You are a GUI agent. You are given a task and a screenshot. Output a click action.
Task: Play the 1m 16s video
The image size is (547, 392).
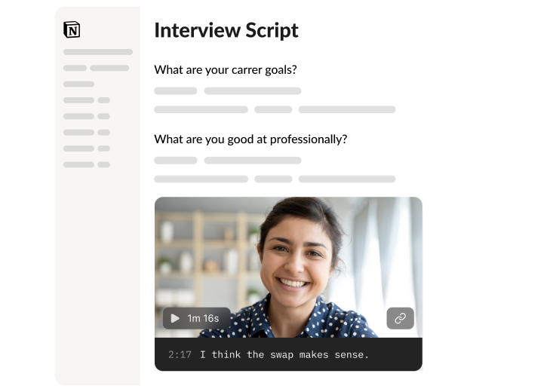click(x=196, y=318)
